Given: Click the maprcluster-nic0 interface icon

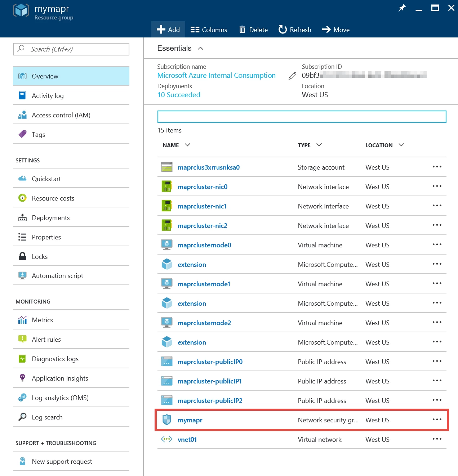Looking at the screenshot, I should (x=166, y=187).
